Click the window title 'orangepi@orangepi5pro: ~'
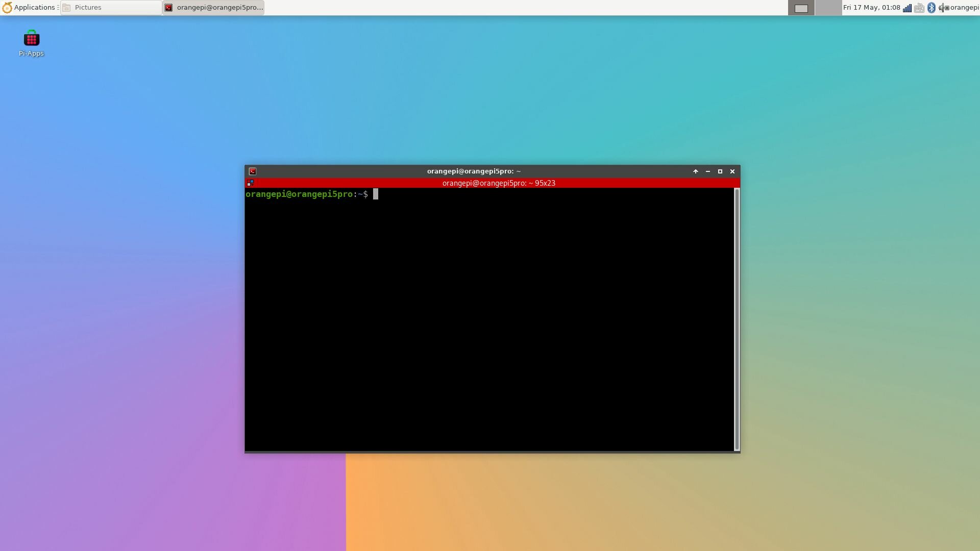This screenshot has height=551, width=980. pos(474,171)
